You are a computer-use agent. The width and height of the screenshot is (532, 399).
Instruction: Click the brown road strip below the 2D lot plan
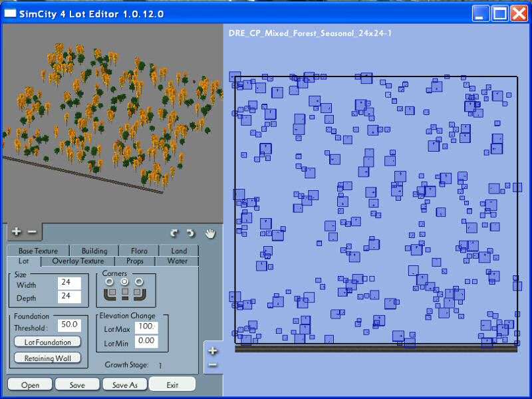click(x=376, y=348)
